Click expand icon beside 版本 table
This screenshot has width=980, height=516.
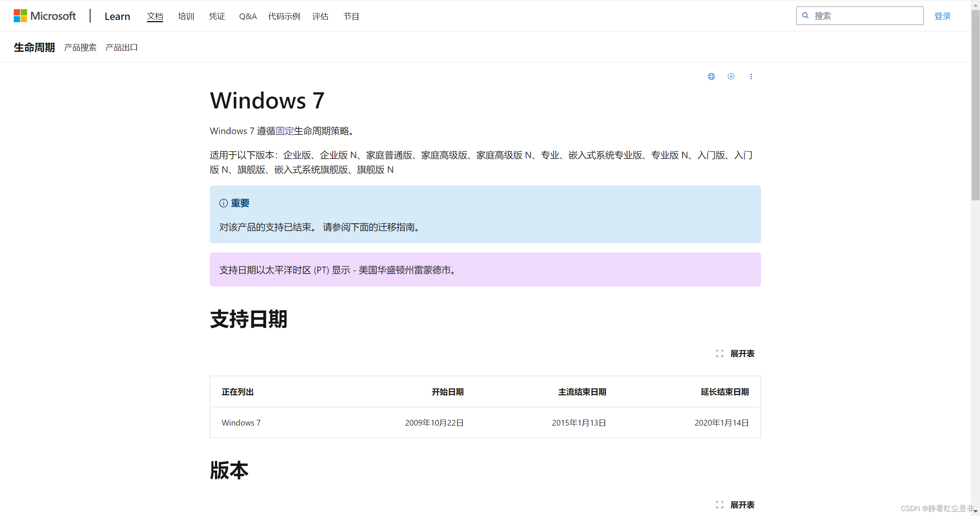pyautogui.click(x=719, y=505)
